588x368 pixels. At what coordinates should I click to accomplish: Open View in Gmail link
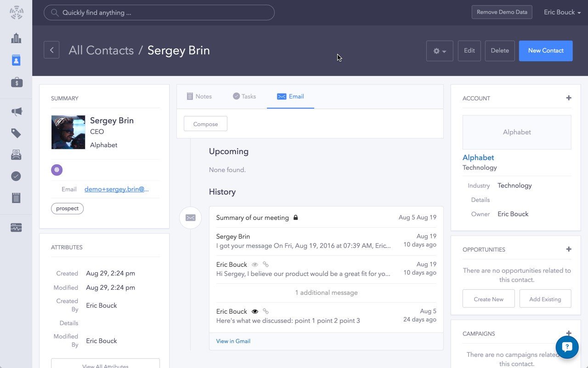(x=233, y=341)
